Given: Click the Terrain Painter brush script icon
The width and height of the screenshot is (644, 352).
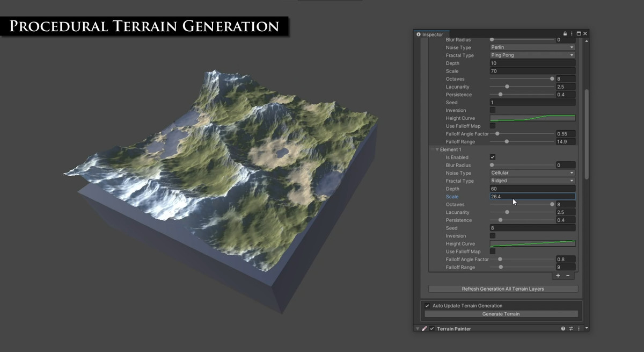Looking at the screenshot, I should tap(424, 329).
